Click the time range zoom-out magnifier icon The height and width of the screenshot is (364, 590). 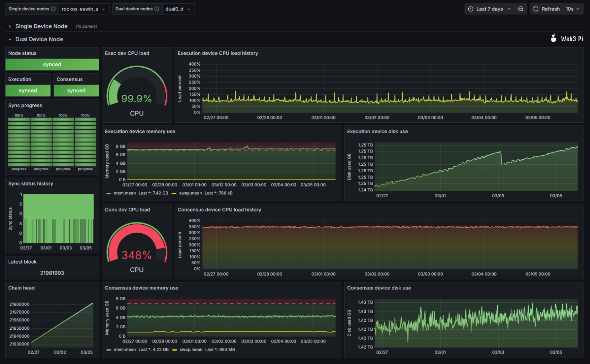pos(521,9)
